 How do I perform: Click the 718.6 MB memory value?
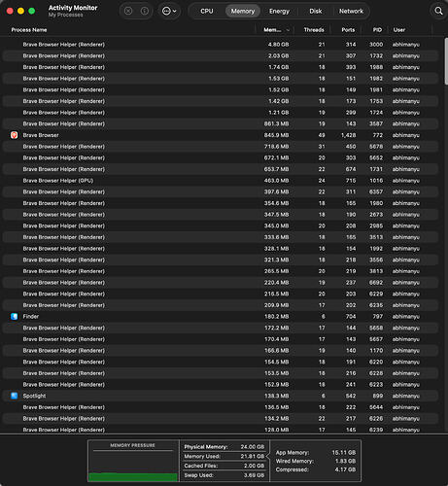coord(276,147)
